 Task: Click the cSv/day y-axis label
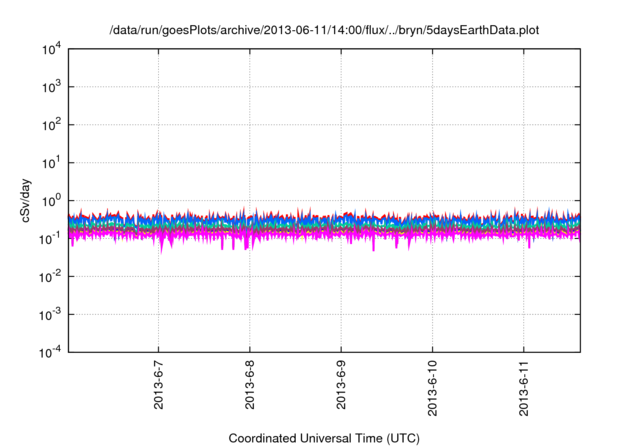(25, 200)
